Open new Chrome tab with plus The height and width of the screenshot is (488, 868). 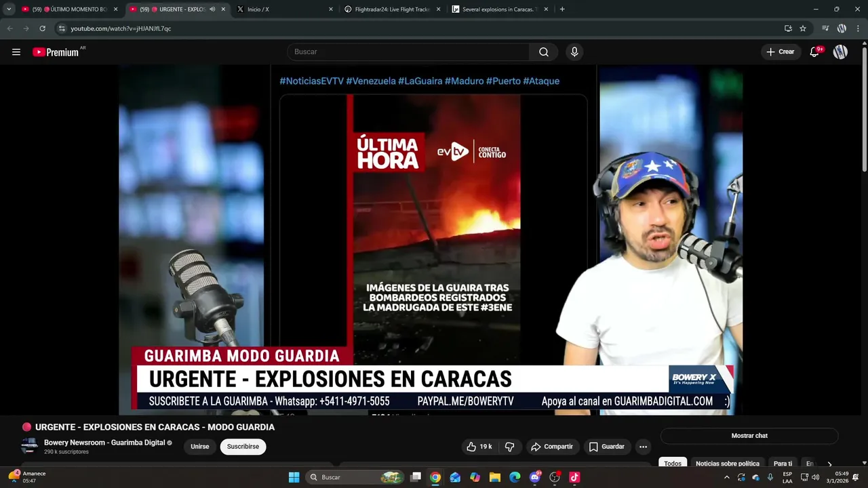[x=562, y=9]
